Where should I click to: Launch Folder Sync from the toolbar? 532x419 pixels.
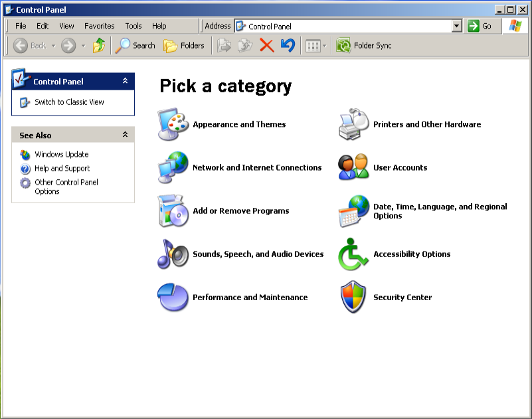[x=364, y=45]
